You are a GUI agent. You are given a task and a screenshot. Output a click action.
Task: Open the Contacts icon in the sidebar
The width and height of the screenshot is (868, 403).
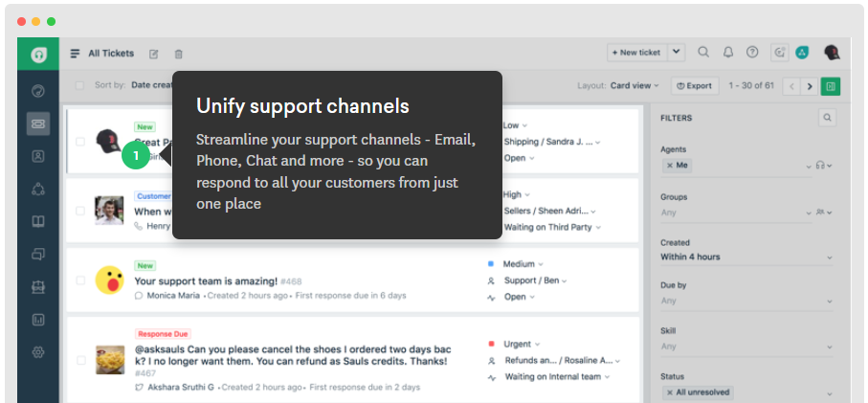38,156
